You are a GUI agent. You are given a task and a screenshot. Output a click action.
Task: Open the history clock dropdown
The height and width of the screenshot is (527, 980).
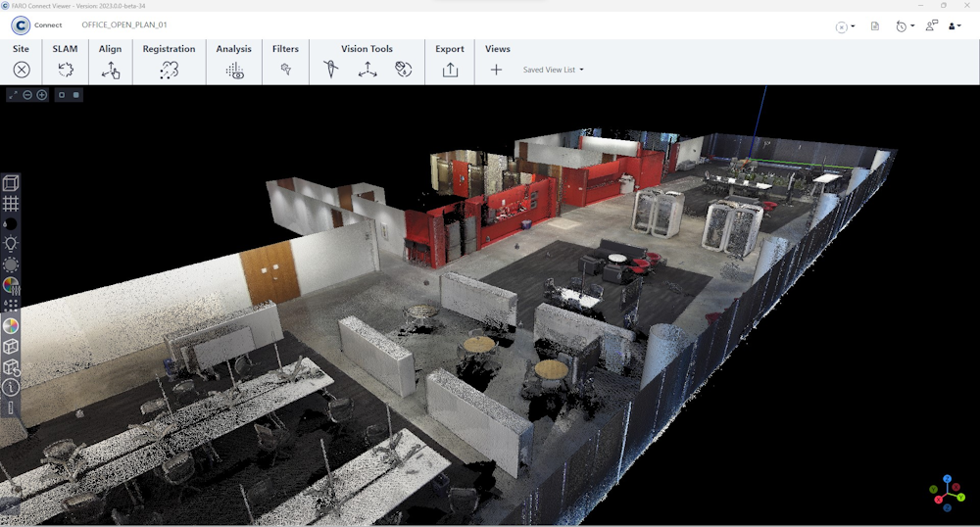tap(905, 26)
